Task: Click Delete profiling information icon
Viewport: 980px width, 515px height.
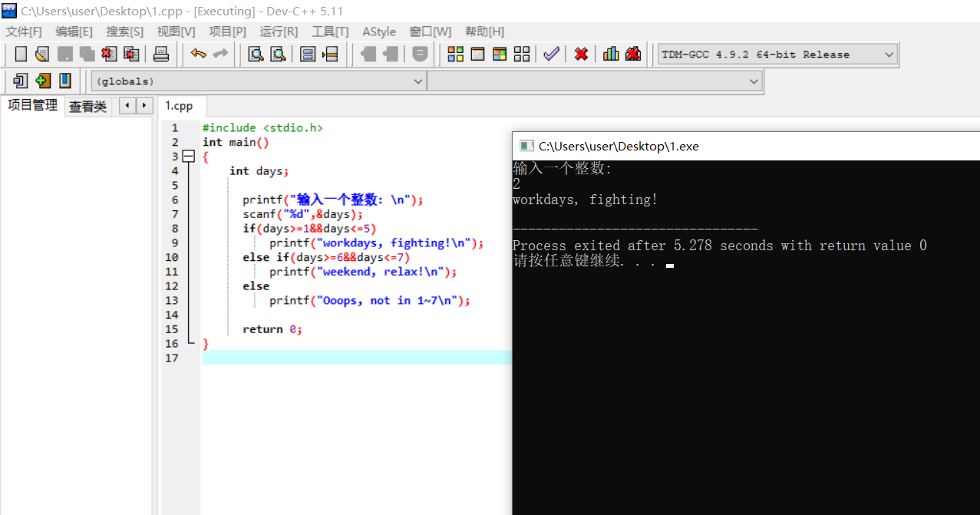Action: (x=633, y=54)
